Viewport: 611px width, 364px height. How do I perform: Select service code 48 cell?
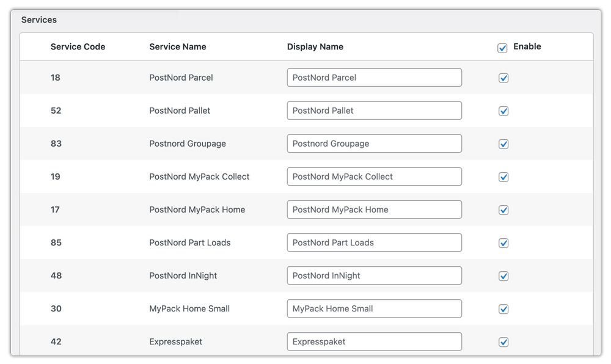pos(56,275)
